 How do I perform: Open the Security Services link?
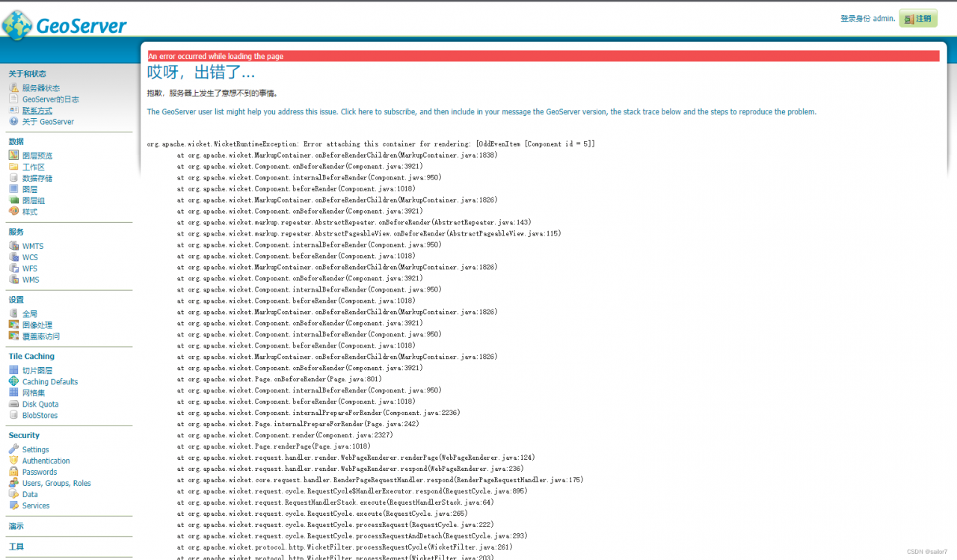(x=36, y=505)
